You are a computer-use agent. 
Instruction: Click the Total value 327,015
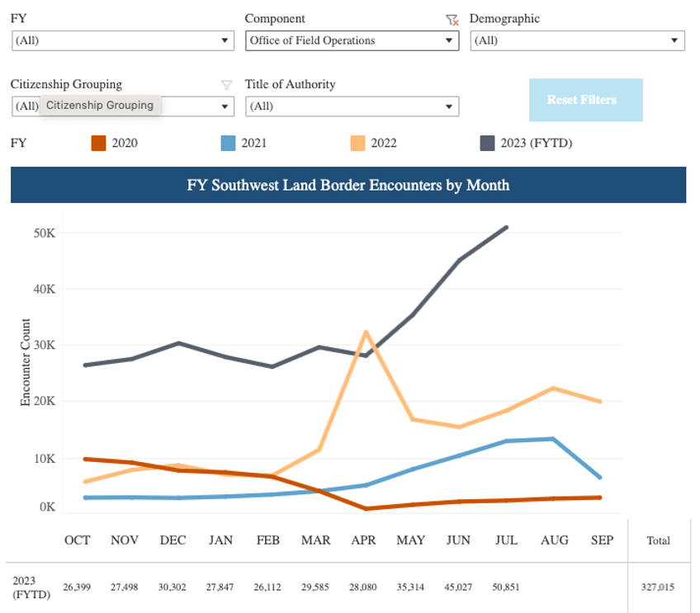[x=658, y=587]
